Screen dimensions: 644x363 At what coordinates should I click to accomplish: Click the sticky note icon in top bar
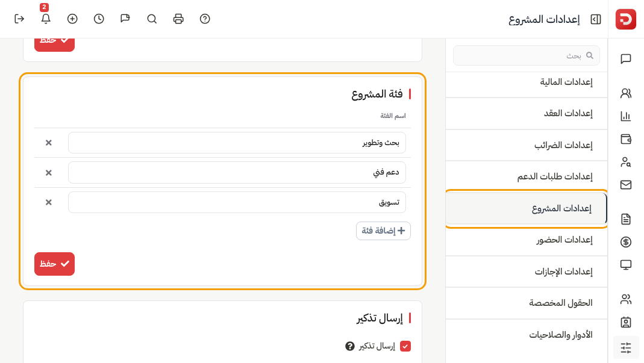click(125, 19)
